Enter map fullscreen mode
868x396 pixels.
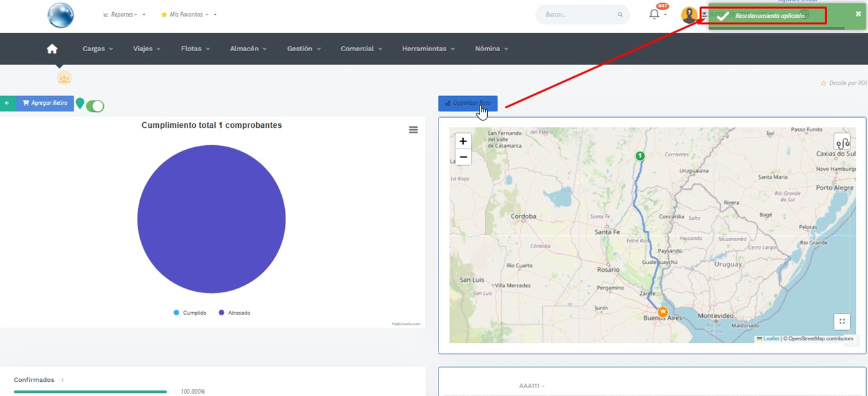pos(842,322)
